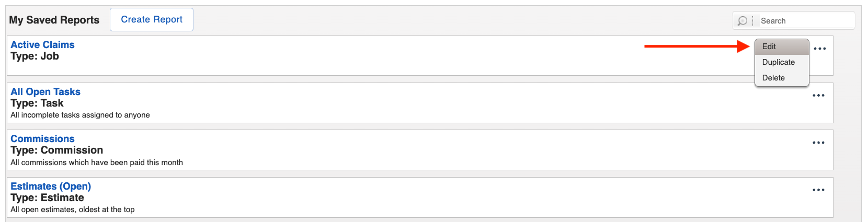The height and width of the screenshot is (222, 868).
Task: Open the All Open Tasks report
Action: [45, 92]
